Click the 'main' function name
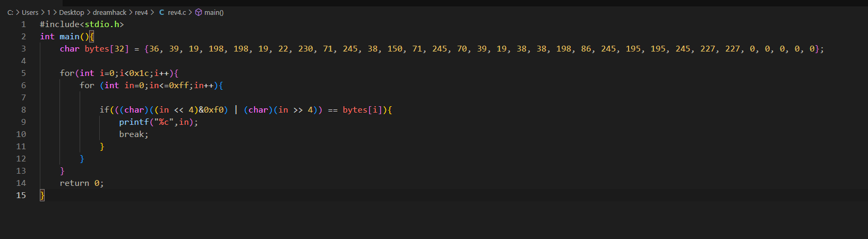Viewport: 868px width, 239px height. (70, 37)
